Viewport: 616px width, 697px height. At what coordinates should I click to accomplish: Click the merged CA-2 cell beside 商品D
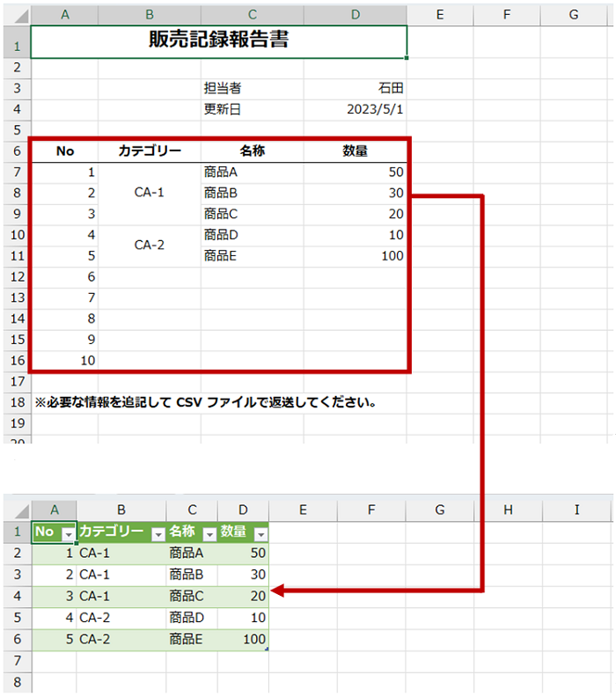(x=149, y=246)
